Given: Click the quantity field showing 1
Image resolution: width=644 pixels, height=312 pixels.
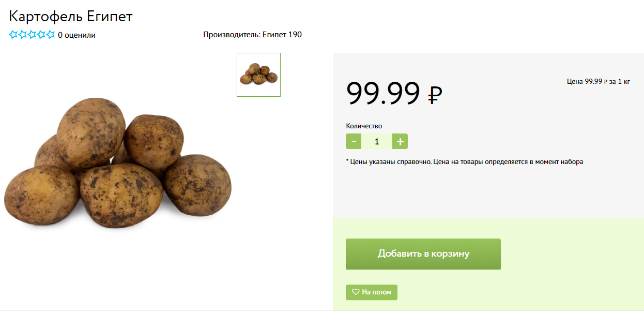Looking at the screenshot, I should point(377,141).
